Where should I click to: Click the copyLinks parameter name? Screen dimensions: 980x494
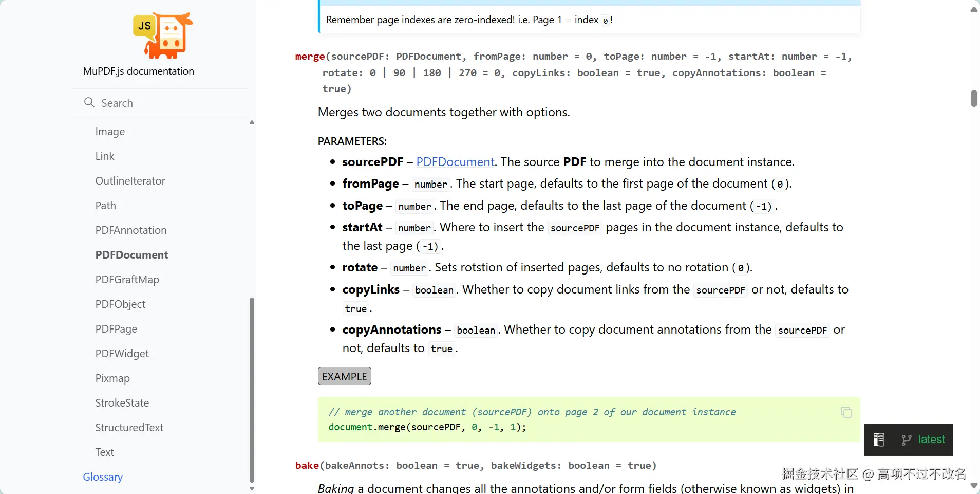[371, 289]
